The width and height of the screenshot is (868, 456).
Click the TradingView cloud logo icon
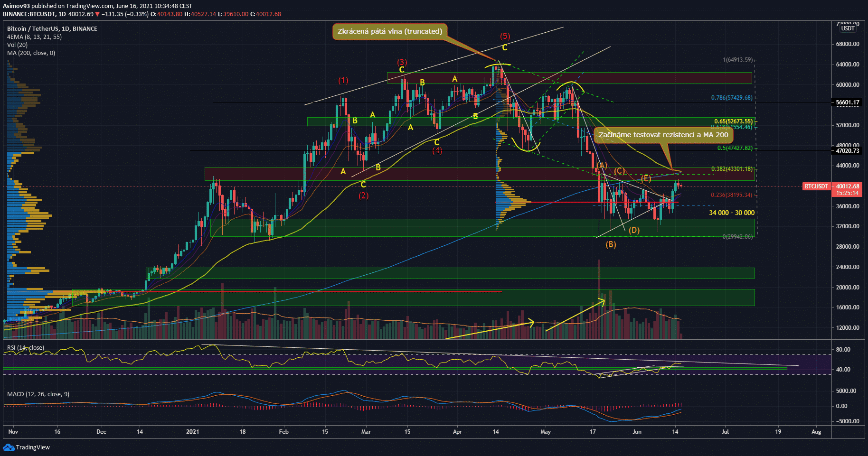click(x=9, y=447)
